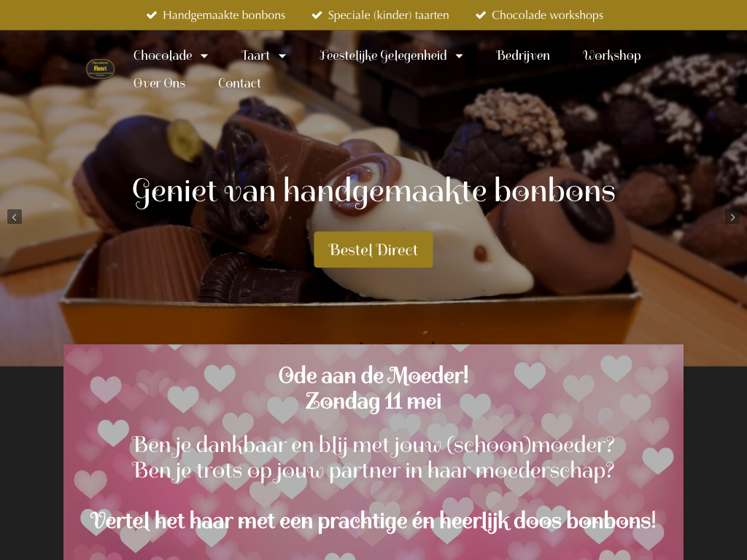Expand the Chocolade menu arrow

(204, 55)
